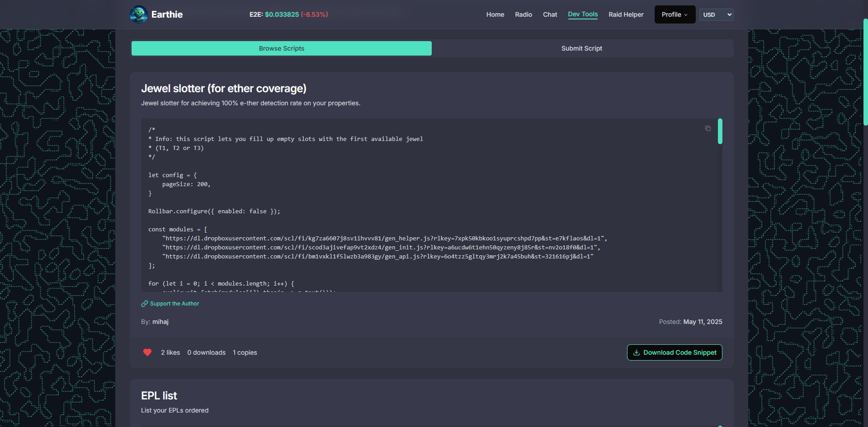Toggle the red heart like icon
The image size is (868, 427).
(147, 352)
